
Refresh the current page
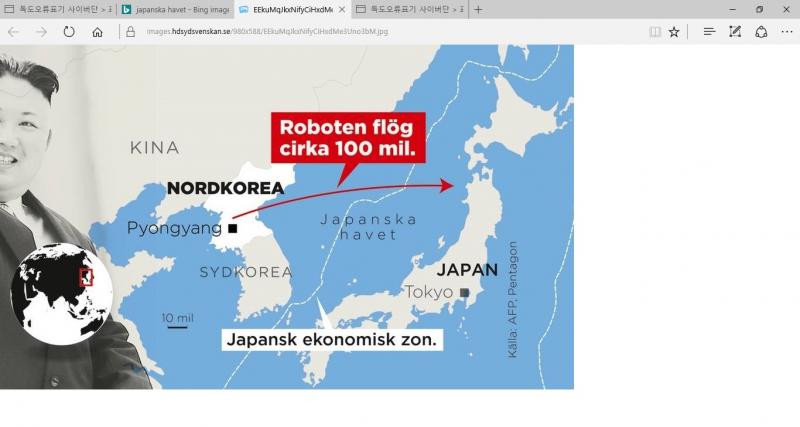click(69, 32)
